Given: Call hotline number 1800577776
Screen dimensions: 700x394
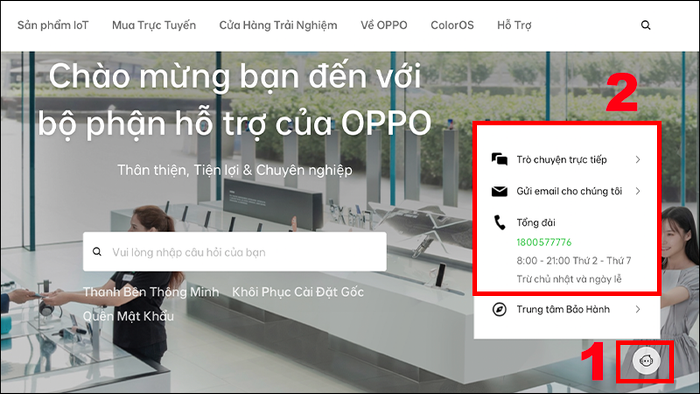Looking at the screenshot, I should [x=544, y=242].
